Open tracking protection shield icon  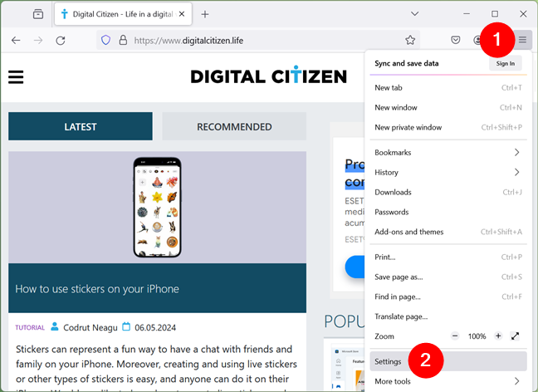(x=105, y=40)
